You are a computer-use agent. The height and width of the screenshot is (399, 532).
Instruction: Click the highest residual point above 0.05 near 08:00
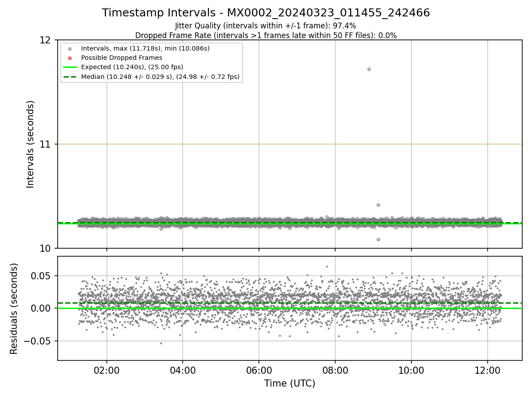click(327, 266)
